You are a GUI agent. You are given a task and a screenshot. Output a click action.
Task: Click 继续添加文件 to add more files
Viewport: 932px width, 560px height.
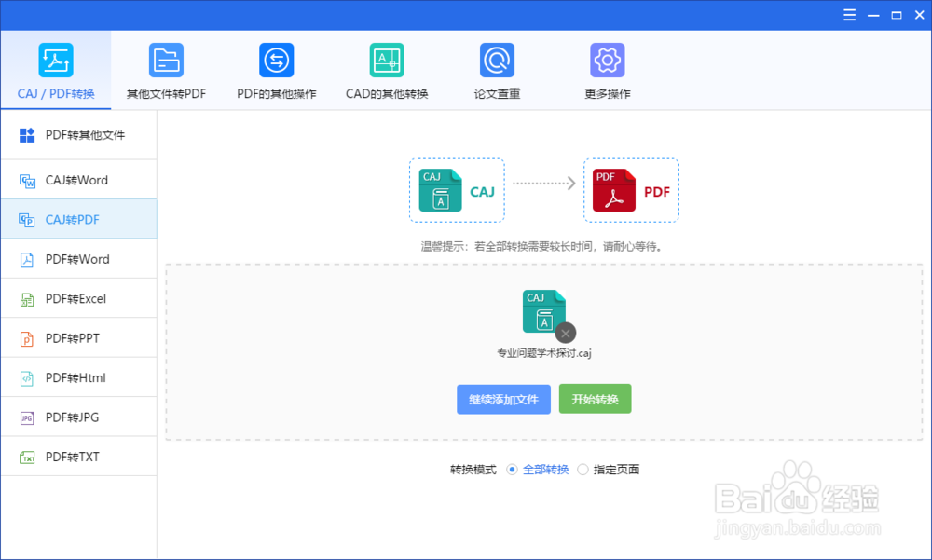pos(503,398)
